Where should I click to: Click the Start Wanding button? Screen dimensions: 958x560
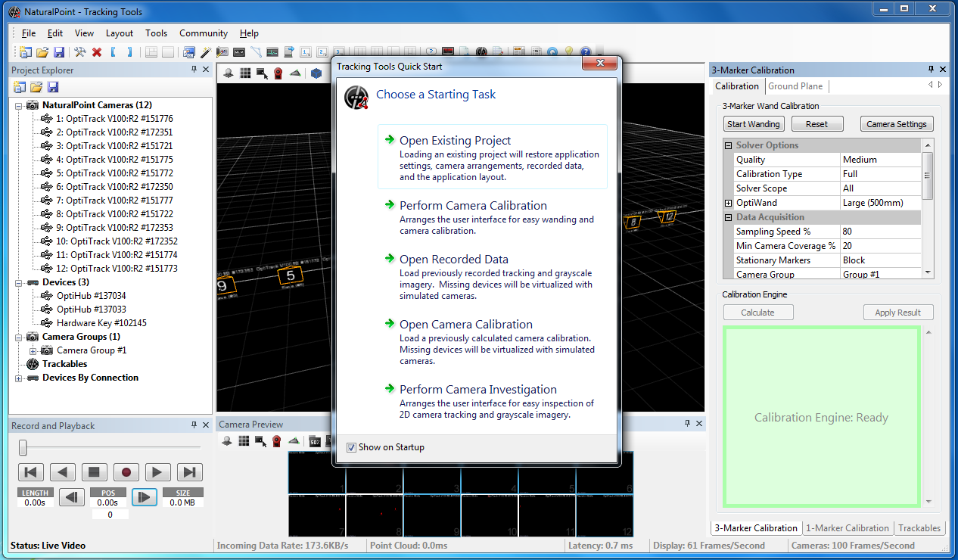pos(753,124)
